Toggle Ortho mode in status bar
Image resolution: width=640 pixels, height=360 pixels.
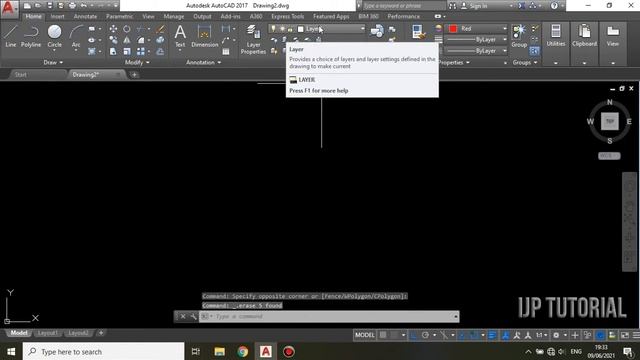click(x=413, y=335)
